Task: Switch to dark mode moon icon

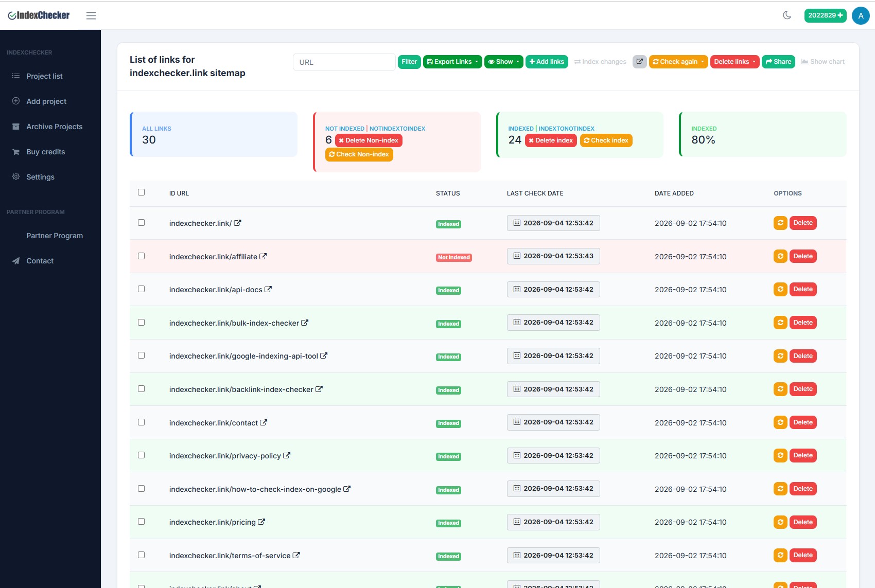Action: click(787, 15)
